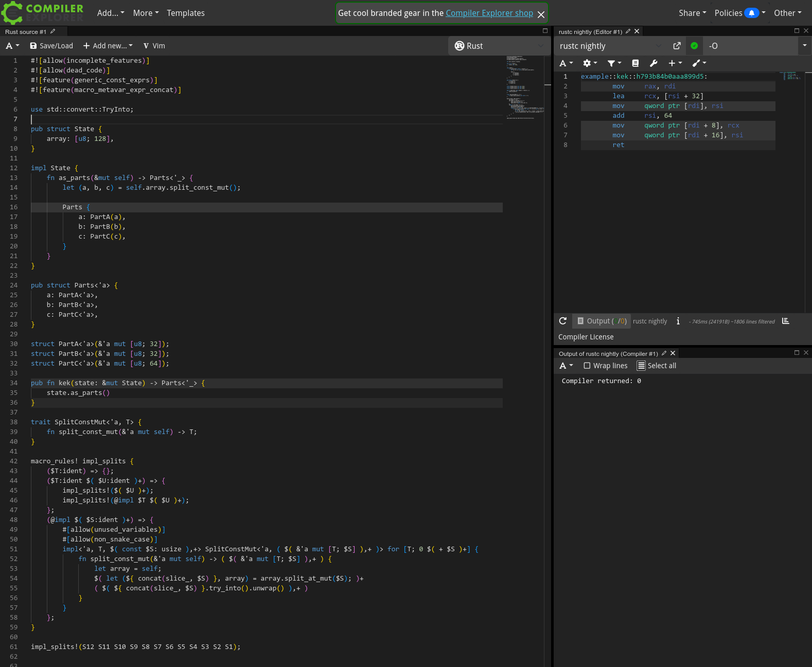Maximize the compiler pane
Viewport: 812px width, 667px height.
pos(797,31)
